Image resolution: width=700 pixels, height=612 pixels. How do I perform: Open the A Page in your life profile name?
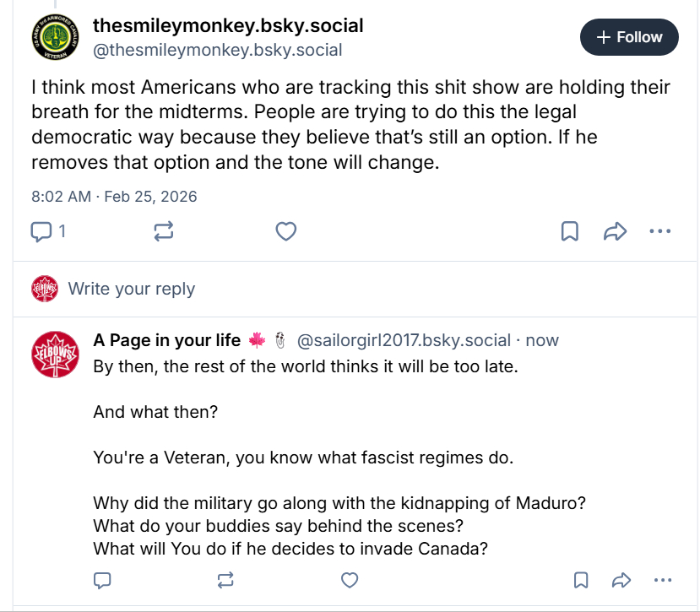coord(166,340)
